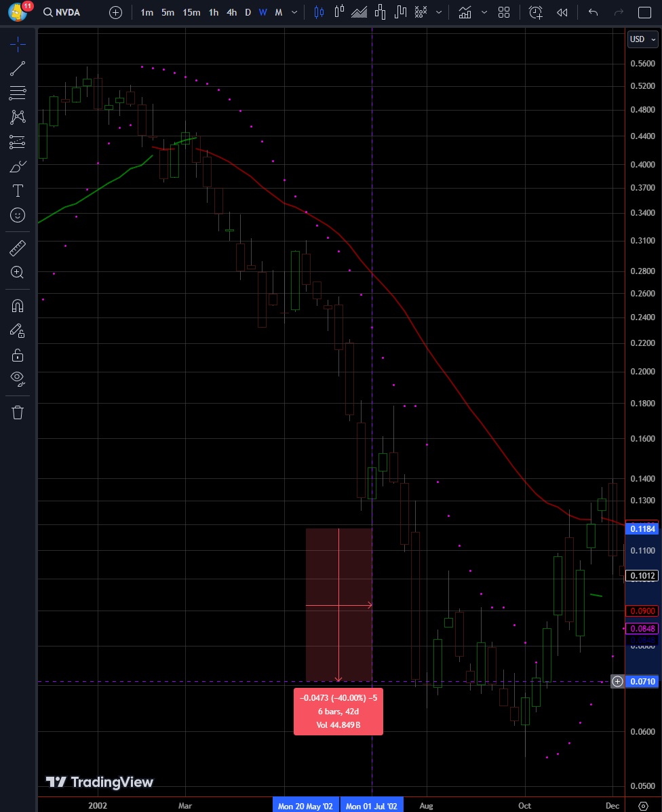This screenshot has width=662, height=812.
Task: Select the Step line chart type
Action: (x=400, y=12)
